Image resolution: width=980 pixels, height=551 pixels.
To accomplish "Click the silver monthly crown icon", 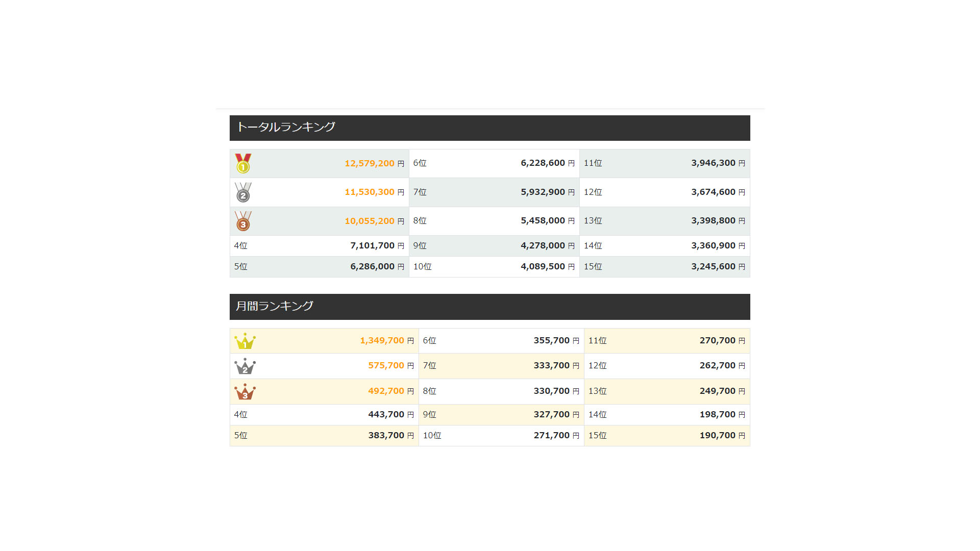I will [x=245, y=366].
